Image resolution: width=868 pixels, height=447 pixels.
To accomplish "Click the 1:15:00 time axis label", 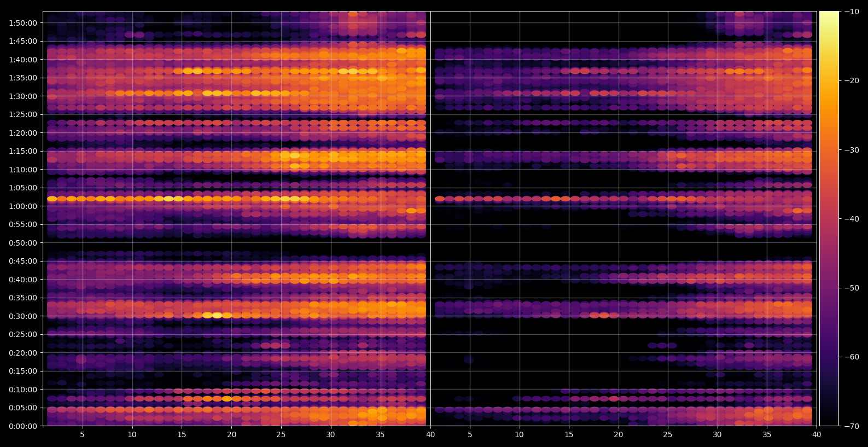I will coord(23,151).
